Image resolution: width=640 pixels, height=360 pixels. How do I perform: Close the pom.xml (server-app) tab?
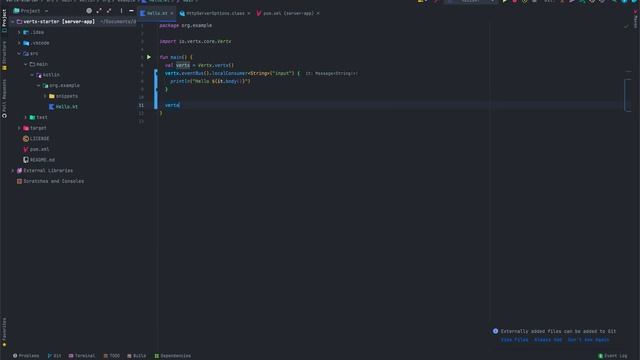(318, 13)
